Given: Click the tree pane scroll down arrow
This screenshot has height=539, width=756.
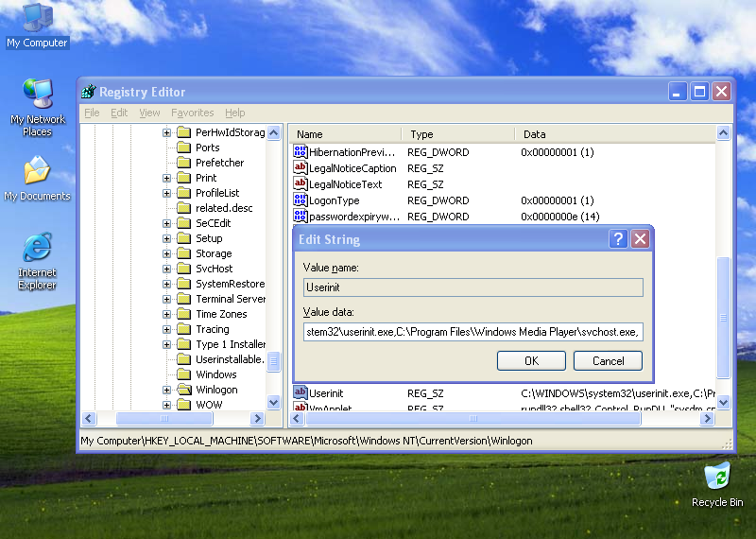Looking at the screenshot, I should click(x=274, y=402).
